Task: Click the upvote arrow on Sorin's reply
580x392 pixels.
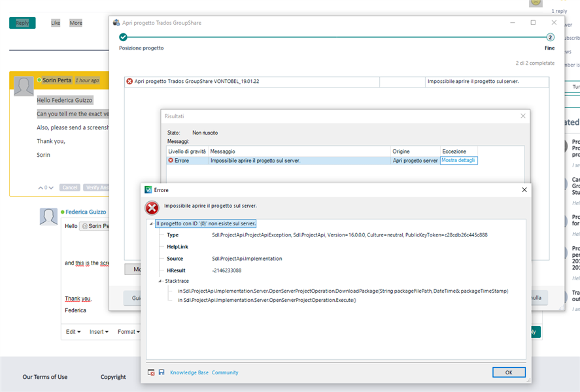Action: click(x=41, y=188)
